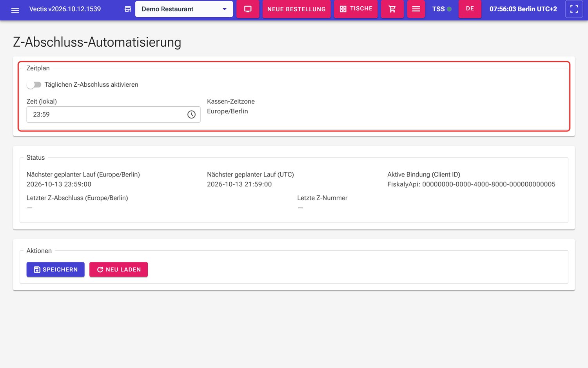This screenshot has width=588, height=368.
Task: Select the Europe/Berlin timezone value
Action: click(227, 111)
